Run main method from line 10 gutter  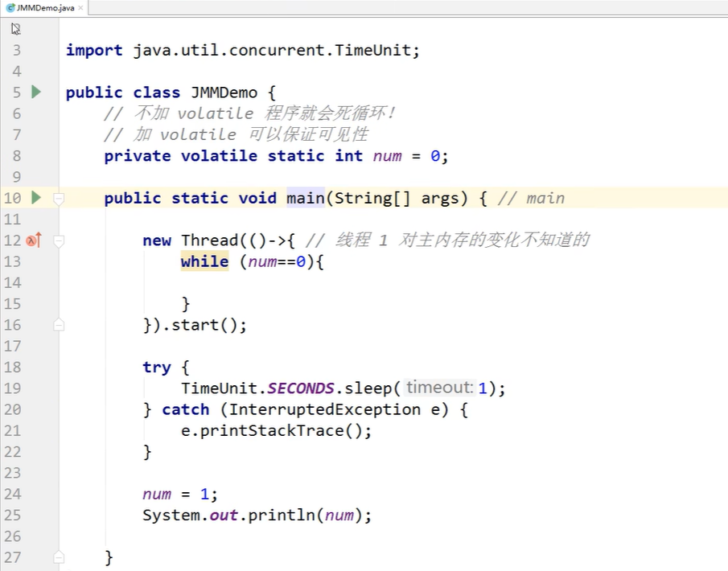tap(36, 198)
